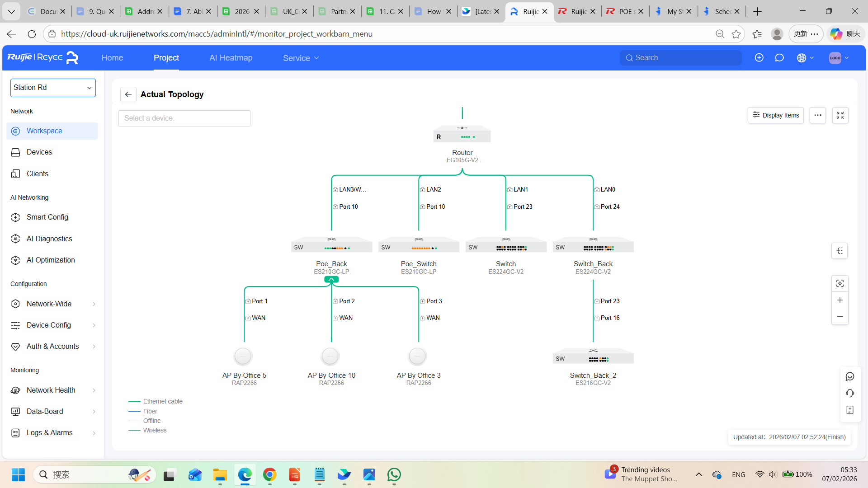Switch to the AI Heatmap tab
868x488 pixels.
coord(231,58)
